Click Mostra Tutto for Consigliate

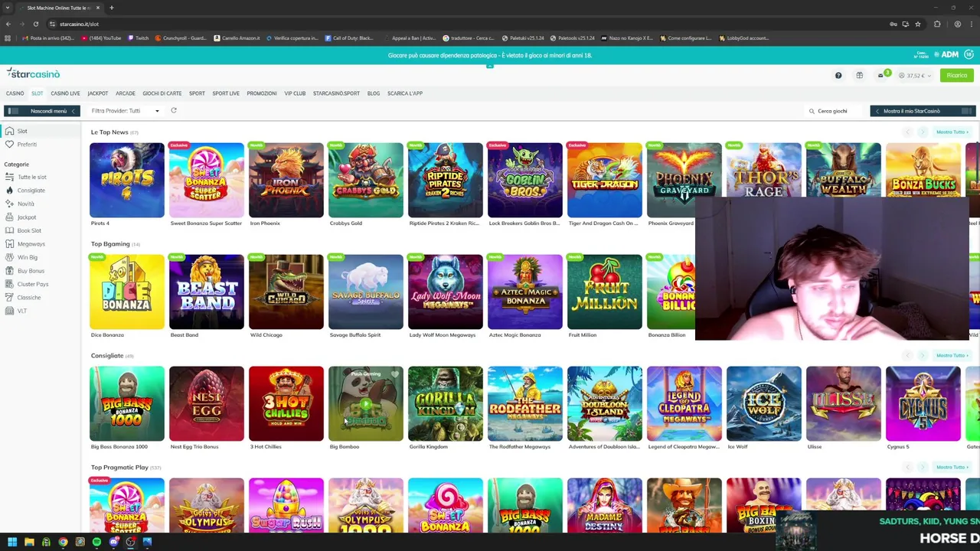[x=952, y=356]
